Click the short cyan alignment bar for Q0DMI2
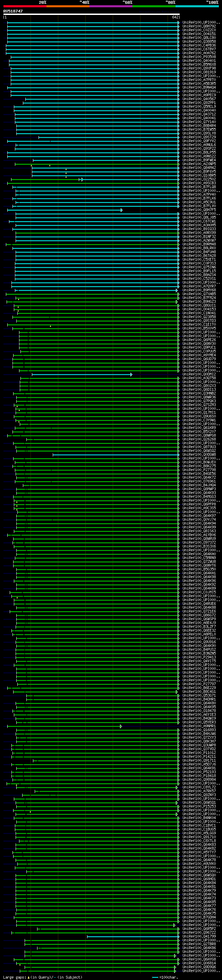 tap(82, 375)
